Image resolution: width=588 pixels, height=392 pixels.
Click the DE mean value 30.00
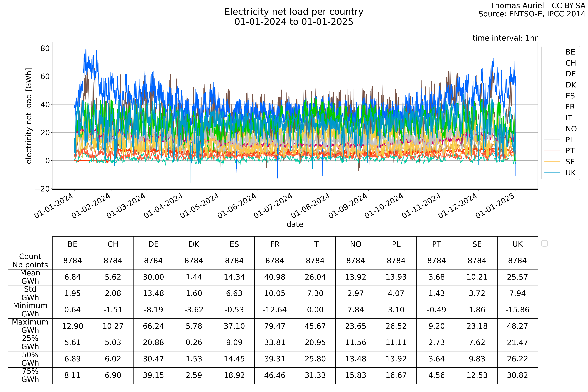click(x=153, y=277)
